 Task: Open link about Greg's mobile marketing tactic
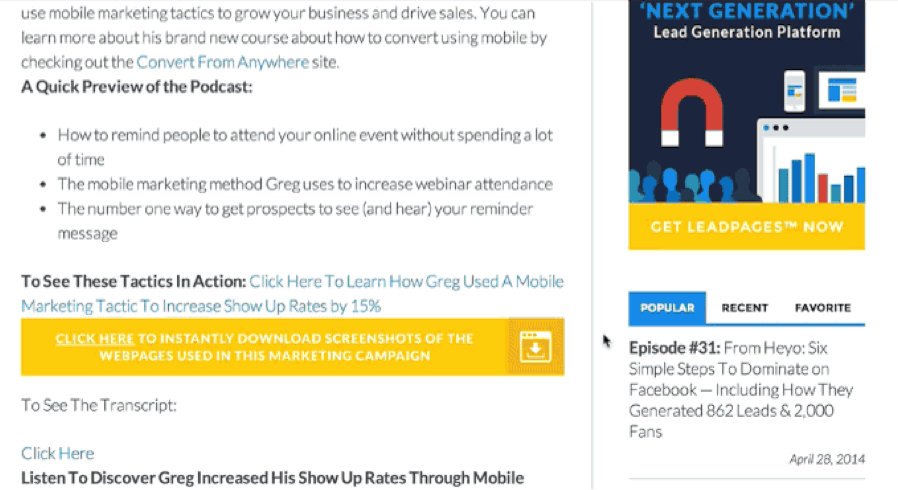click(x=292, y=294)
